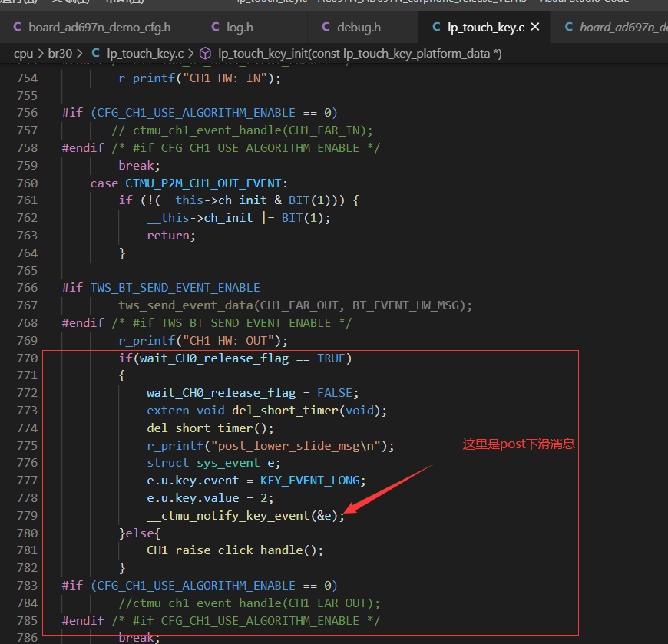
Task: Click CH1_EAR_OUT in the line 784 comment
Action: (328, 603)
